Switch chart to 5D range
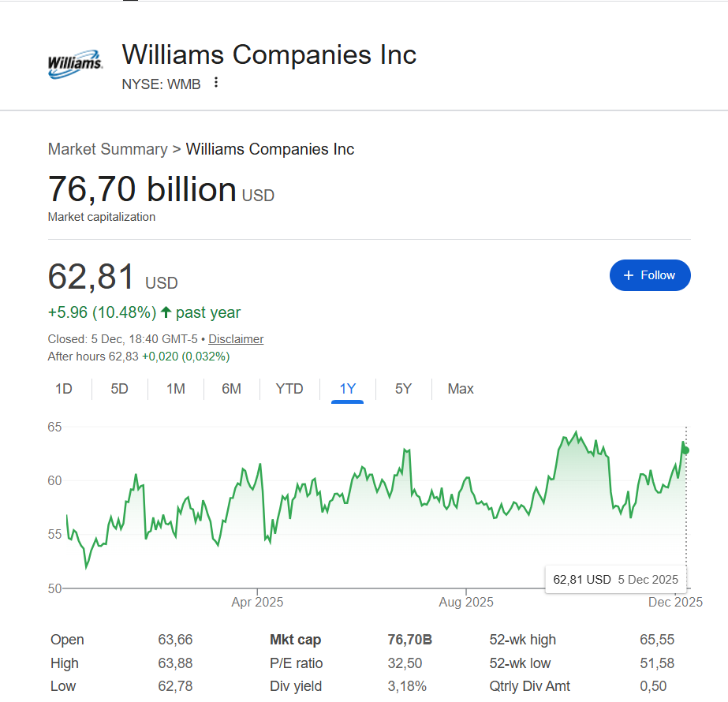The width and height of the screenshot is (728, 702). coord(119,389)
